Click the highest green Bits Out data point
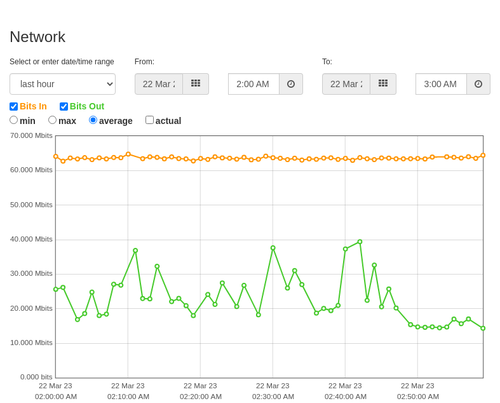 pyautogui.click(x=360, y=242)
